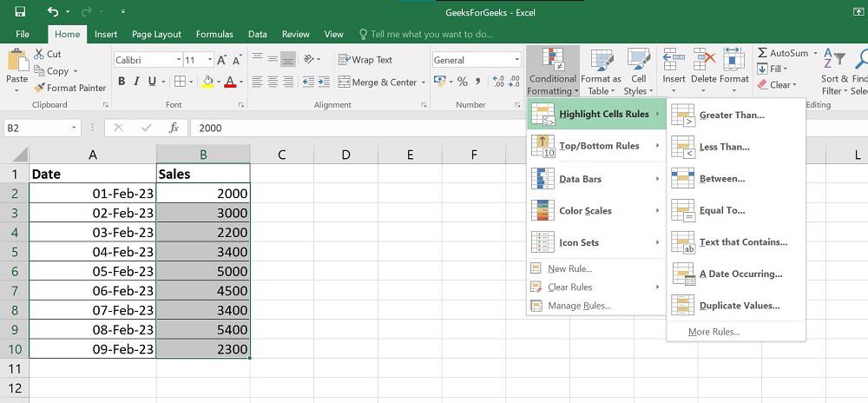Open the Page Layout ribbon tab
This screenshot has width=868, height=403.
pos(156,34)
